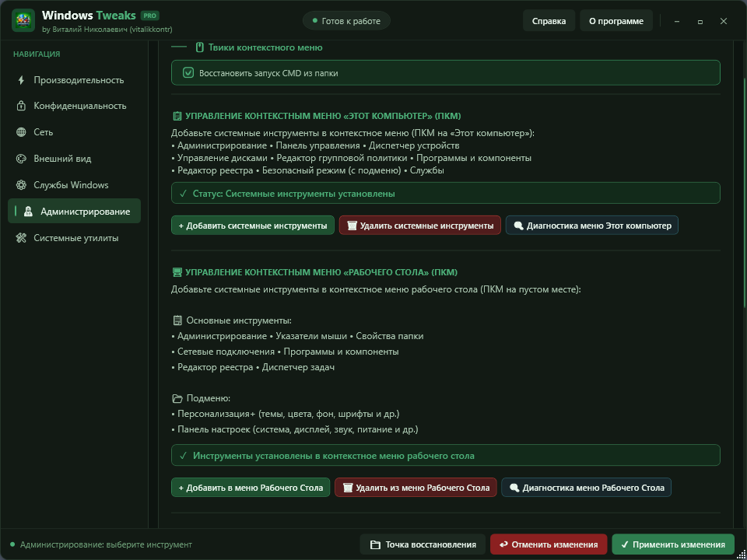Image resolution: width=747 pixels, height=560 pixels.
Task: Click checkmark icon in Инструменты установлены status bar
Action: pos(183,456)
